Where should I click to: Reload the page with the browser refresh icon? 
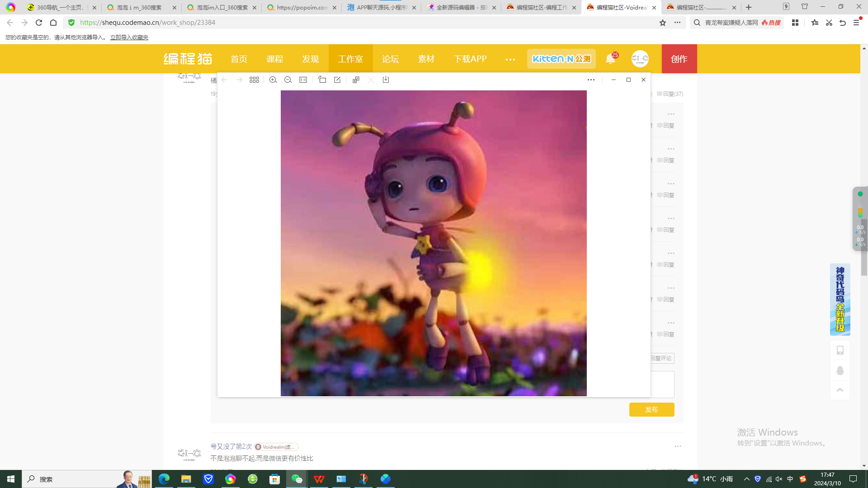39,23
